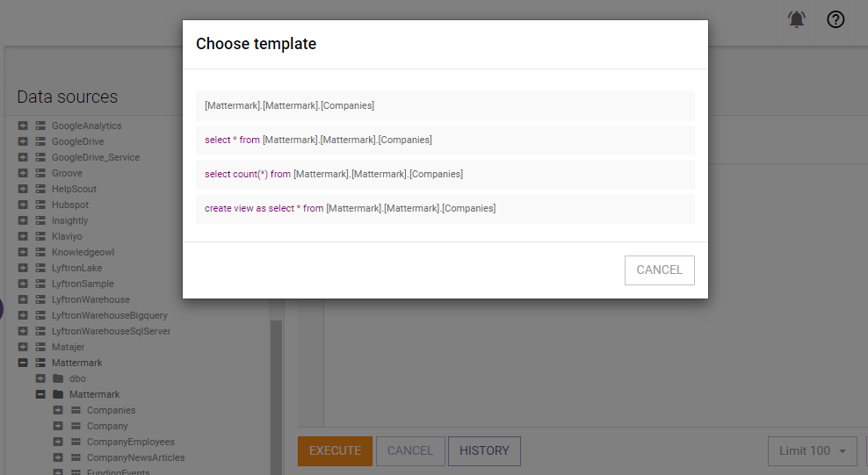
Task: Select the Hubspot data source label
Action: (x=70, y=205)
